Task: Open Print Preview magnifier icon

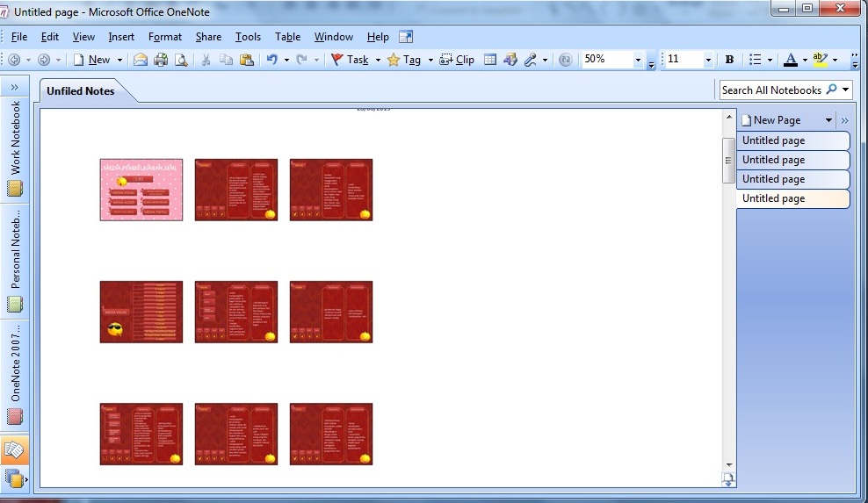Action: [181, 60]
